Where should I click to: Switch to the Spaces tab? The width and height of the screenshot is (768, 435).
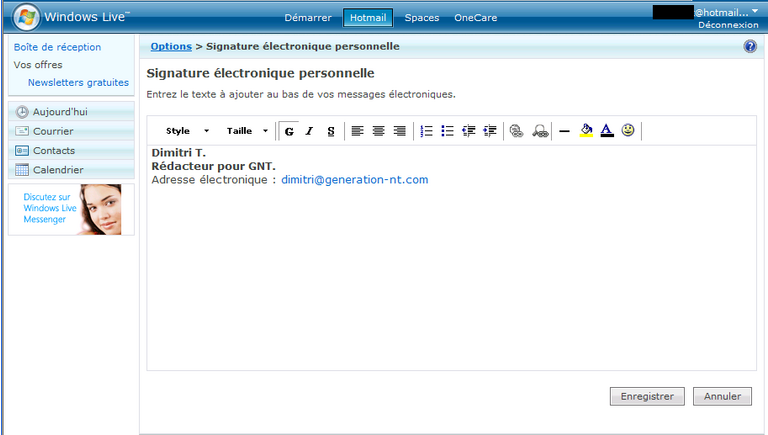coord(422,18)
